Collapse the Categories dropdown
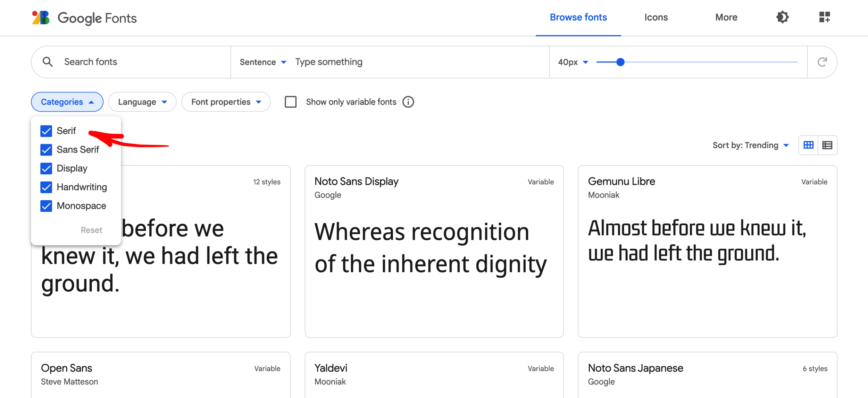This screenshot has height=398, width=868. pyautogui.click(x=67, y=102)
